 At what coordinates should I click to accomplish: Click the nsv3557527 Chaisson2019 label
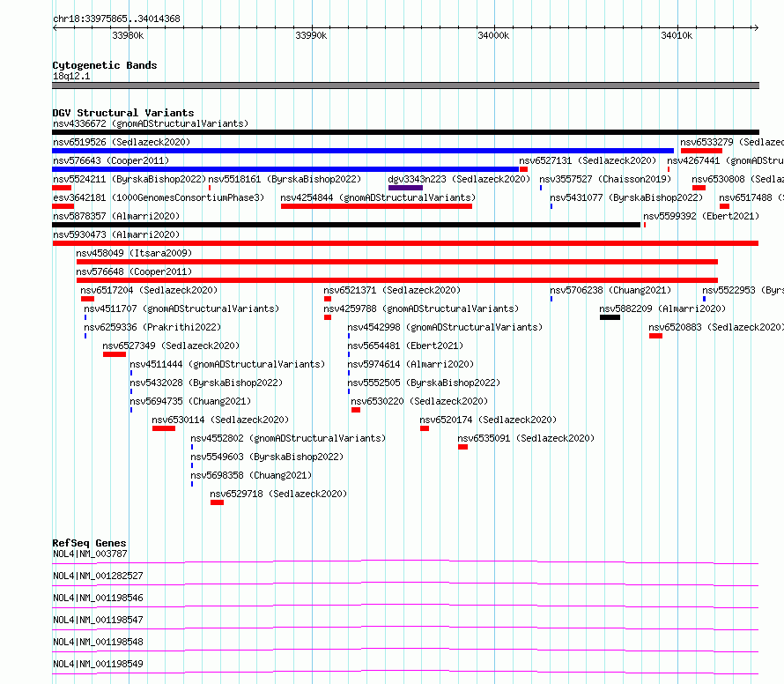click(x=605, y=179)
